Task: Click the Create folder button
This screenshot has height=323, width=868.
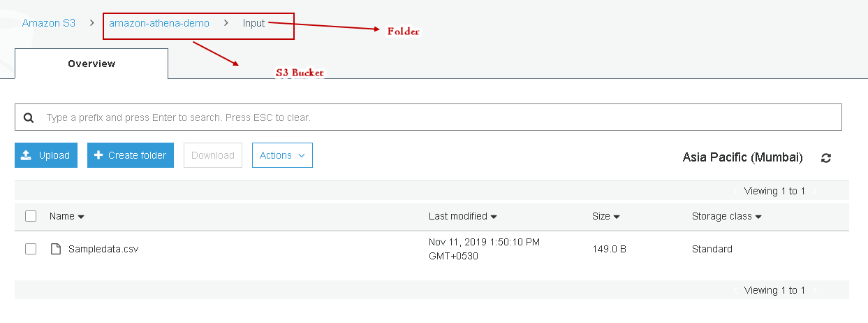Action: [129, 155]
